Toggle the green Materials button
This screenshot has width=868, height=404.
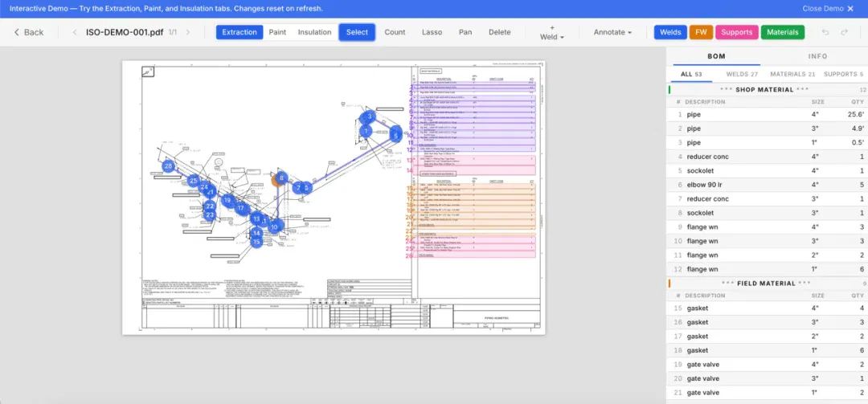pos(783,32)
